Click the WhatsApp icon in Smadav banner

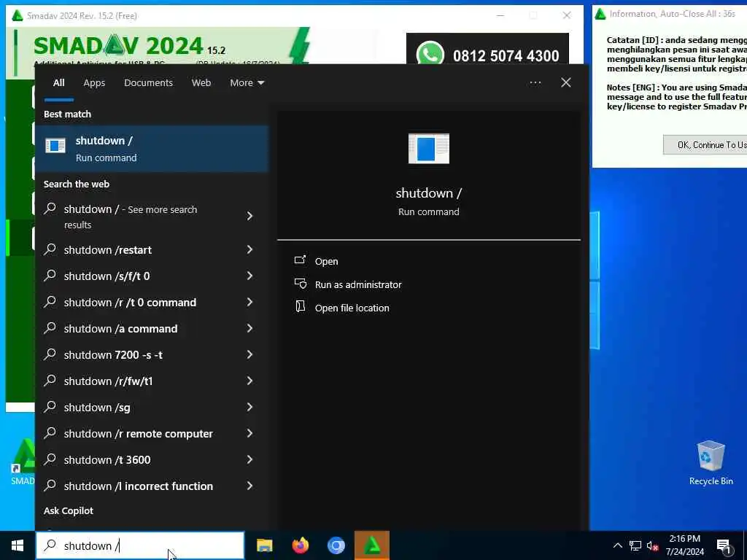pos(430,53)
